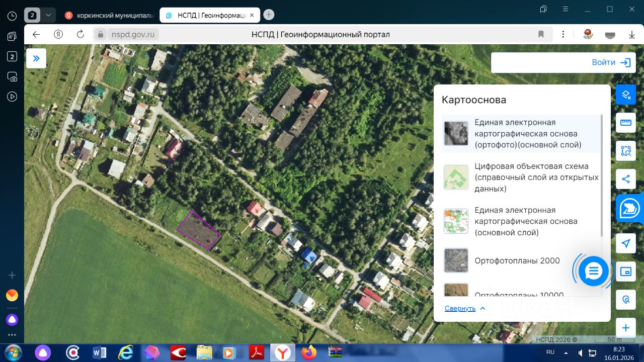Viewport: 644px width, 362px height.
Task: Open the basemap selector icon
Action: 629,208
